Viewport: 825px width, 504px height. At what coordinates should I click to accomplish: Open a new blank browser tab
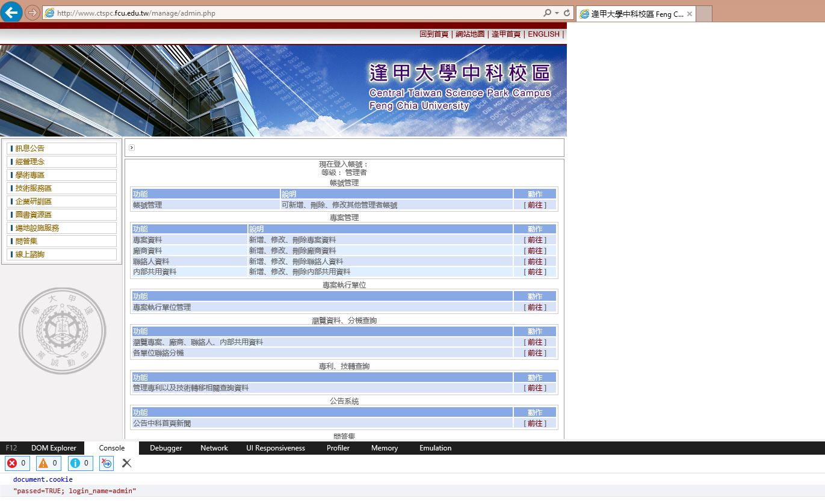[704, 14]
